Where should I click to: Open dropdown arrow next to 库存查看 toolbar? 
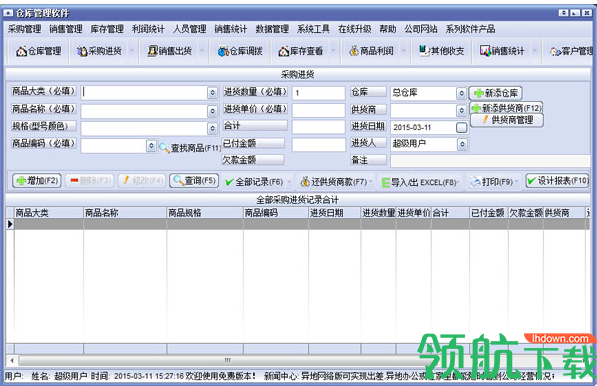(x=334, y=50)
